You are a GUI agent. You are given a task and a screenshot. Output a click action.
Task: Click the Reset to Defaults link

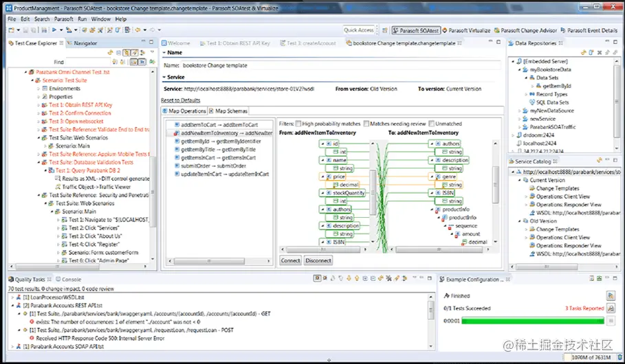[181, 100]
